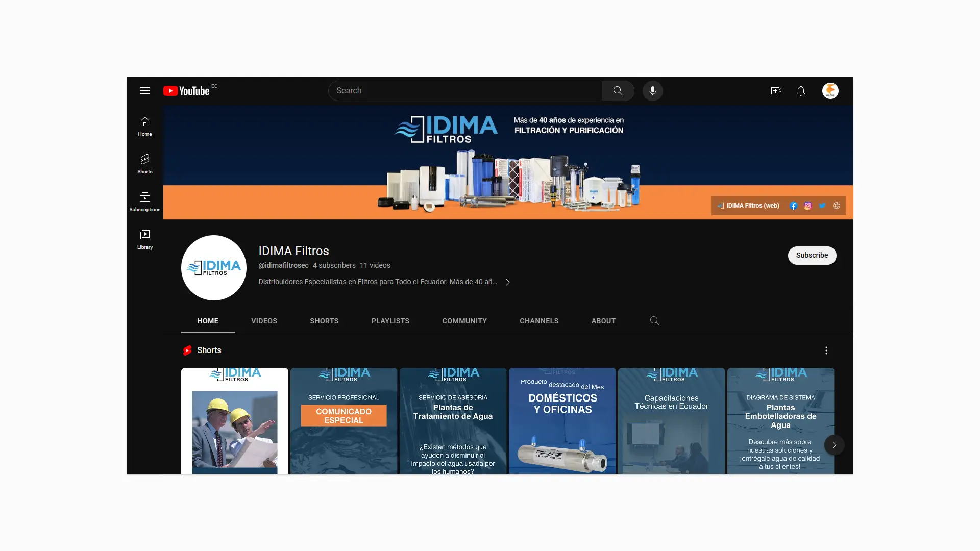Open the ABOUT tab
This screenshot has width=980, height=551.
tap(603, 321)
